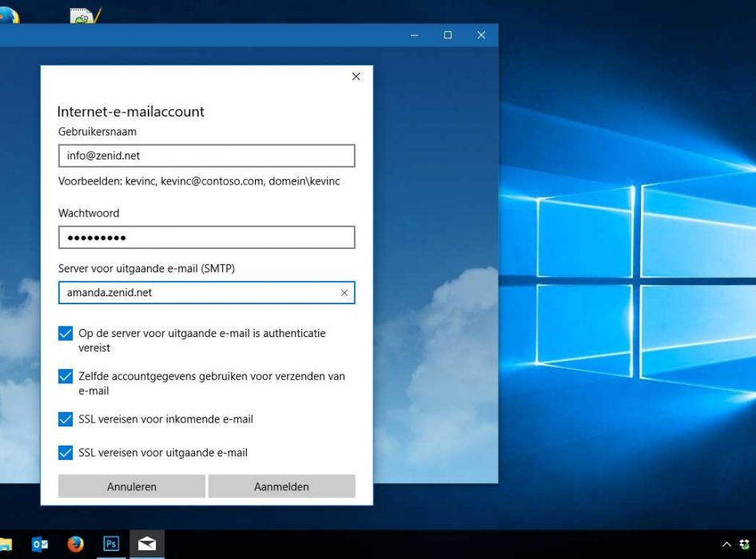Minimize the Mail app window
This screenshot has height=559, width=756.
414,35
